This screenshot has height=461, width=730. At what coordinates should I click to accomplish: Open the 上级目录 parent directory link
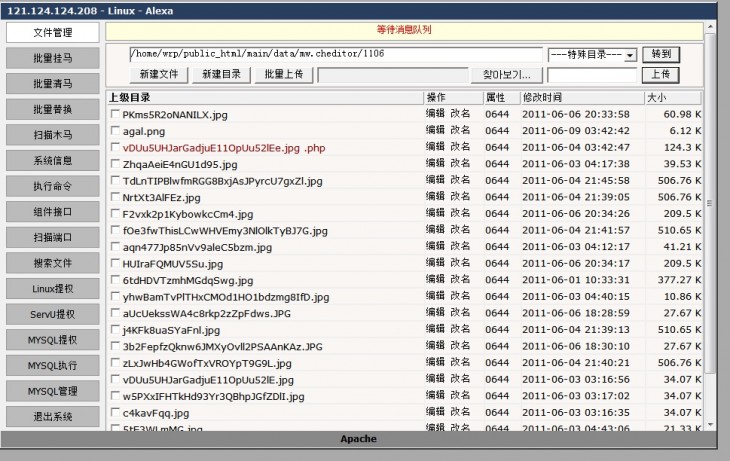pos(129,97)
